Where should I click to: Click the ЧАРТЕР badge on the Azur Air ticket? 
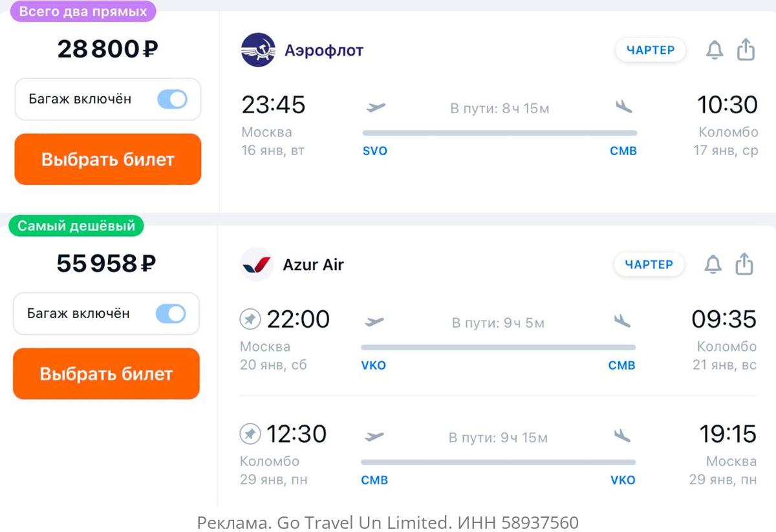[649, 264]
